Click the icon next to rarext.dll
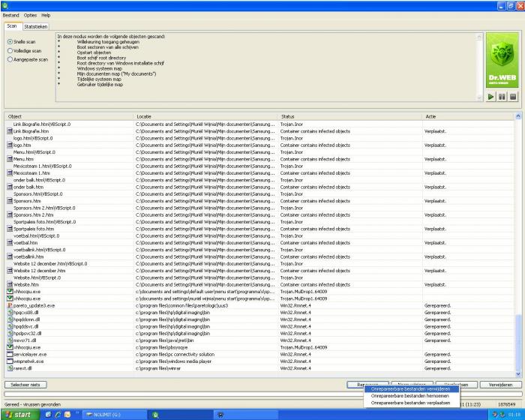This screenshot has width=525, height=420. (10, 368)
